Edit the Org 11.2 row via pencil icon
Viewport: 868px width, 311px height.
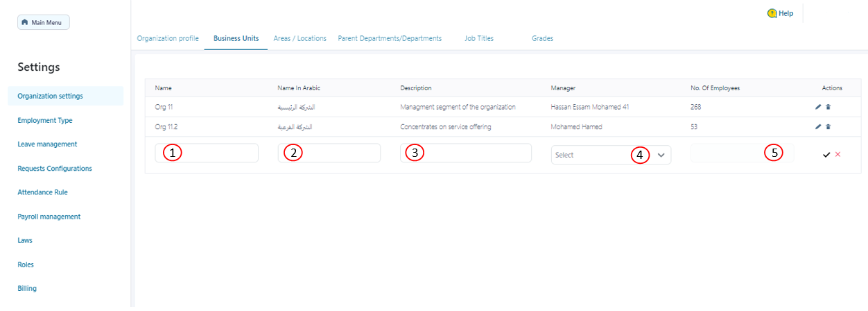pyautogui.click(x=818, y=127)
